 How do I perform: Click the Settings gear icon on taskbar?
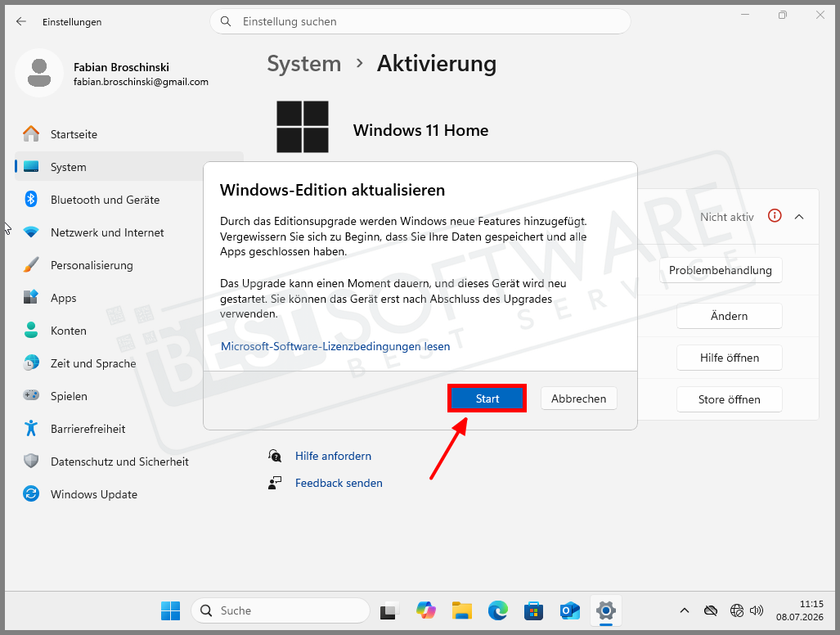pos(606,610)
